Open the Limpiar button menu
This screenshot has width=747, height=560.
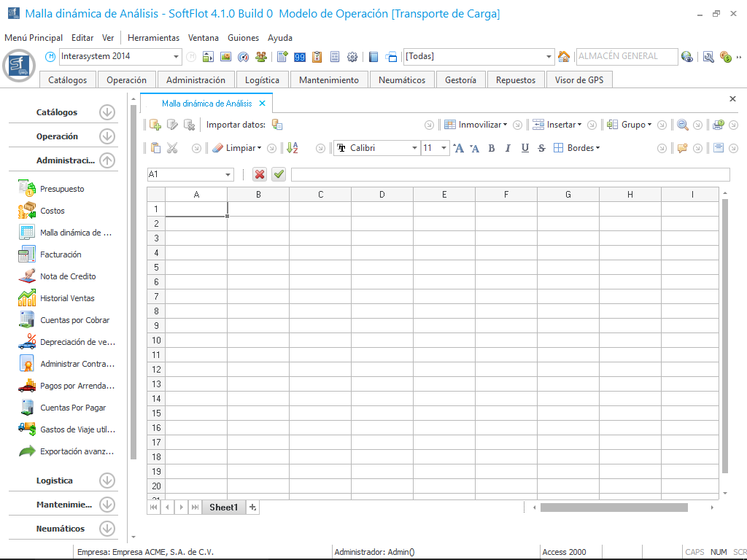click(x=236, y=148)
